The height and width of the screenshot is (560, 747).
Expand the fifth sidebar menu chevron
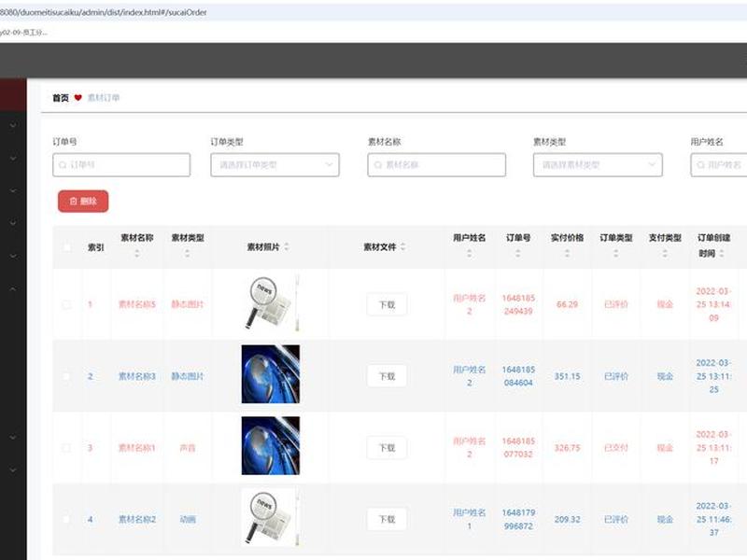[13, 256]
